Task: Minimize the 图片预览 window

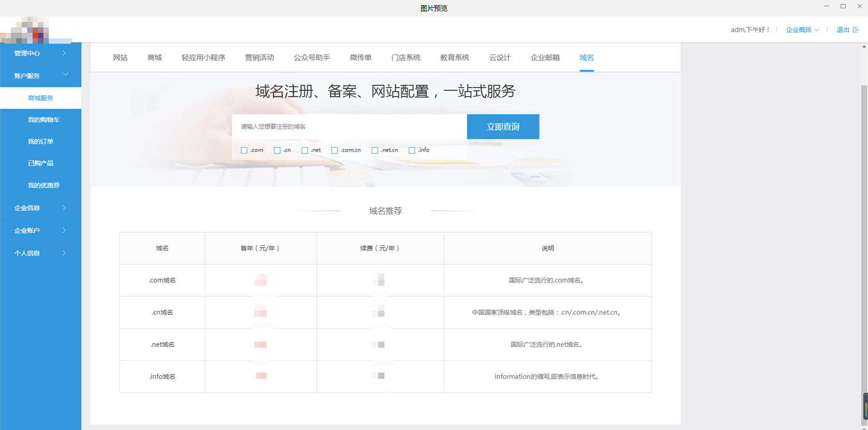Action: (827, 6)
